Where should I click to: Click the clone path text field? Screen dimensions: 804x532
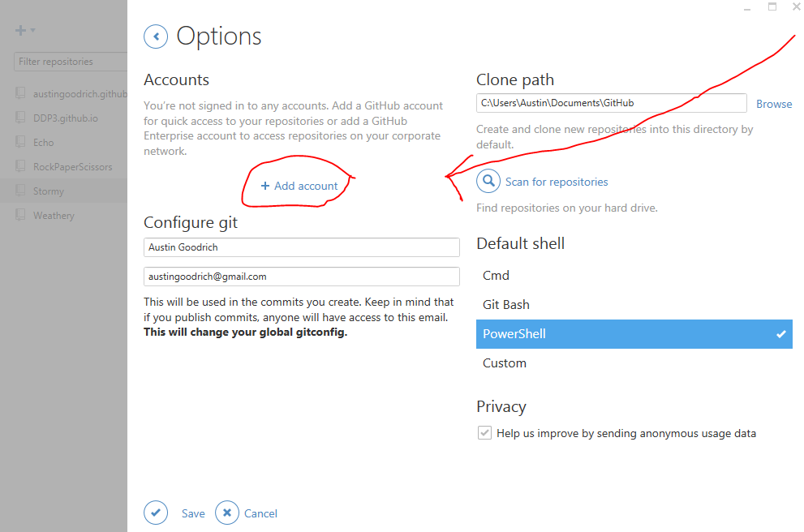pyautogui.click(x=611, y=103)
